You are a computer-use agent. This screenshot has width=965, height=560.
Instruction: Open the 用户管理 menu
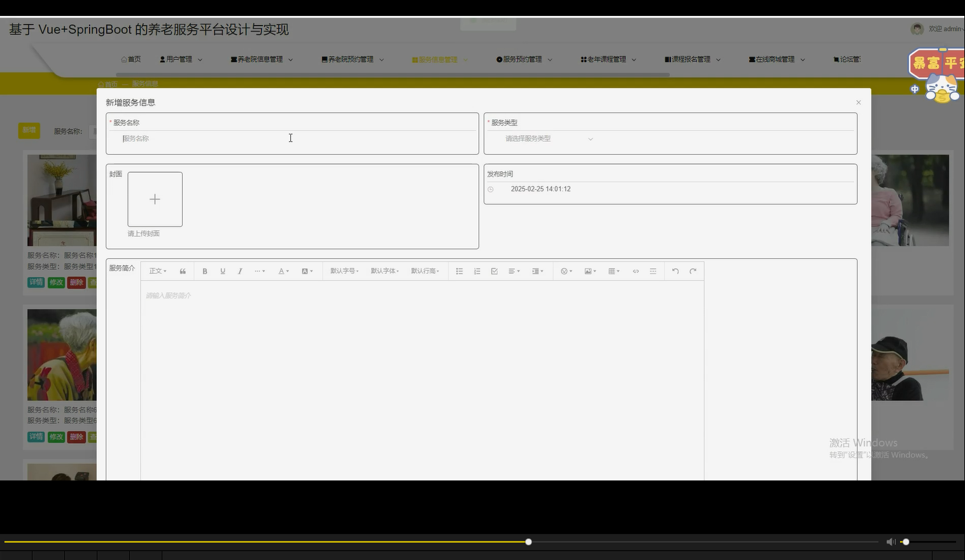(181, 59)
